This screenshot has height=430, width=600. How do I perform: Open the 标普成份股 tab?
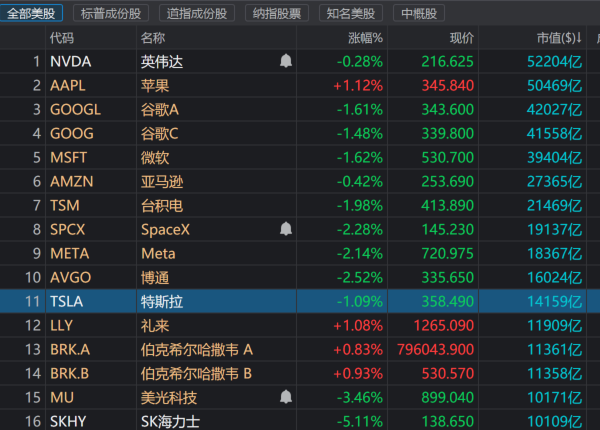tap(111, 13)
